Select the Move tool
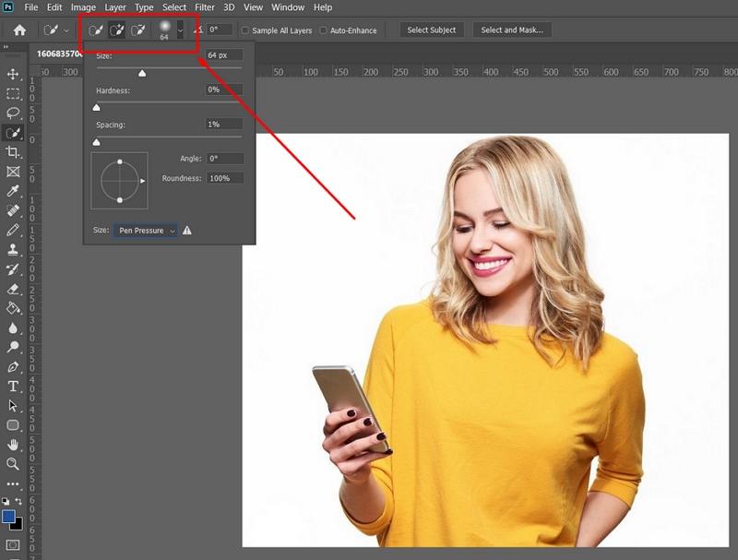 click(13, 75)
